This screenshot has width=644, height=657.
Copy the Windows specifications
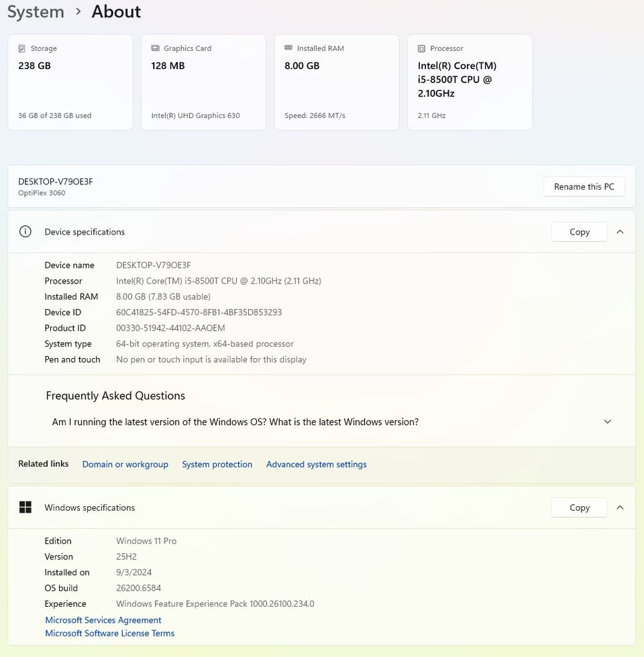(x=579, y=507)
